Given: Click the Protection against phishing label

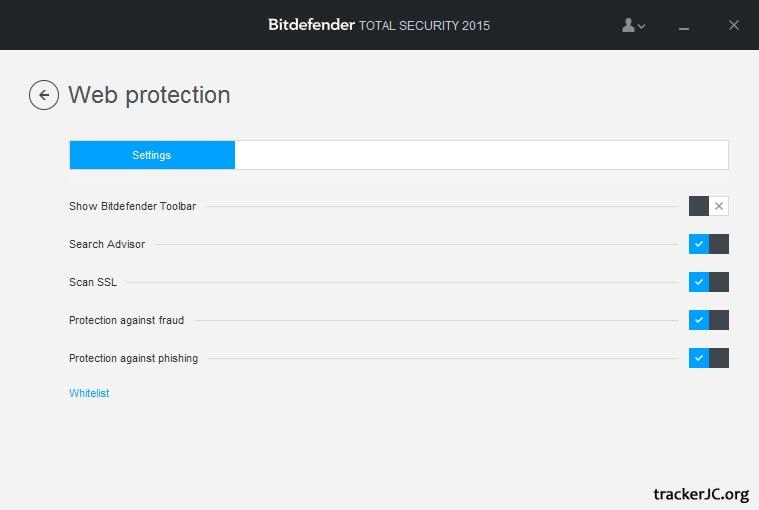Looking at the screenshot, I should click(x=133, y=358).
